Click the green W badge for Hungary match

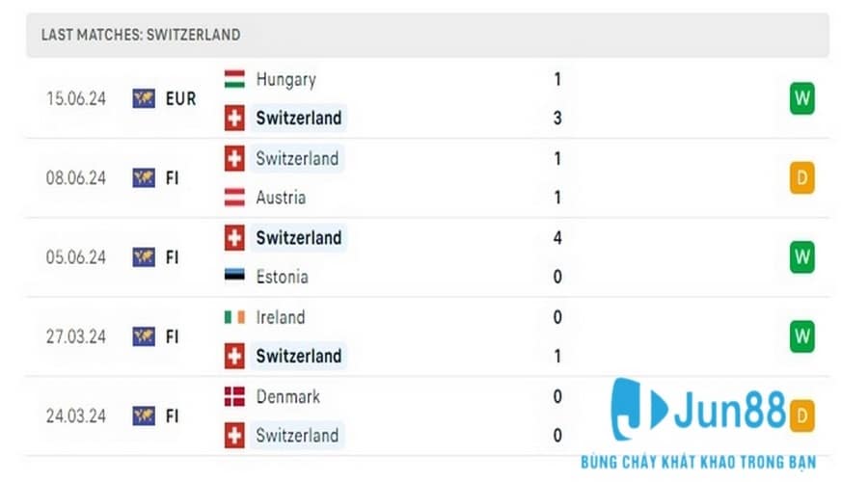tap(801, 98)
